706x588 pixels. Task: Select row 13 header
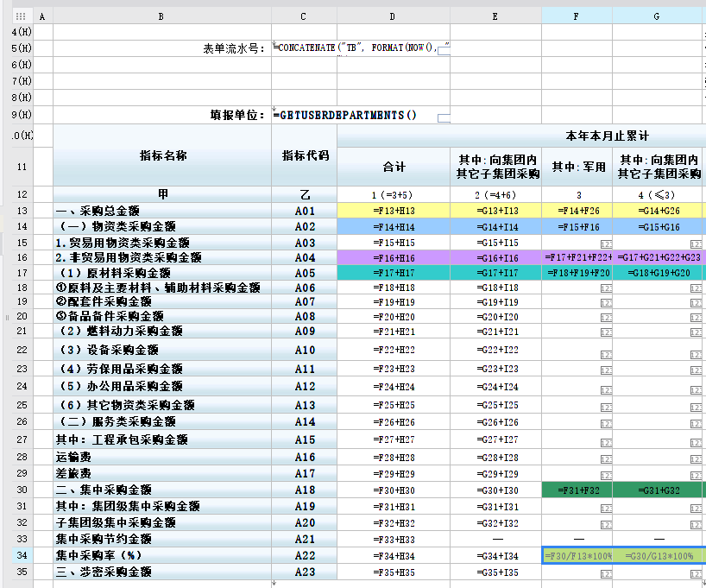(22, 211)
